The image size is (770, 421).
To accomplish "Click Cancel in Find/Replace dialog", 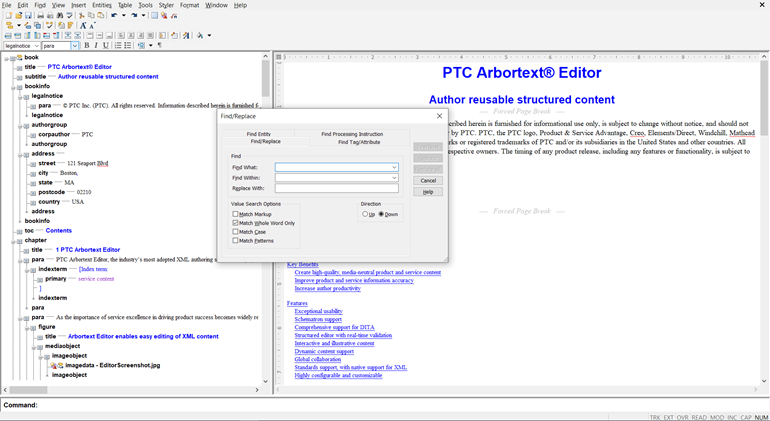I will tap(428, 180).
